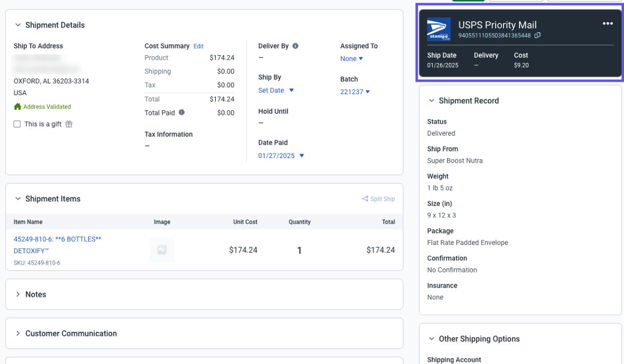The image size is (624, 364).
Task: Click the Quantity column header
Action: click(x=300, y=222)
